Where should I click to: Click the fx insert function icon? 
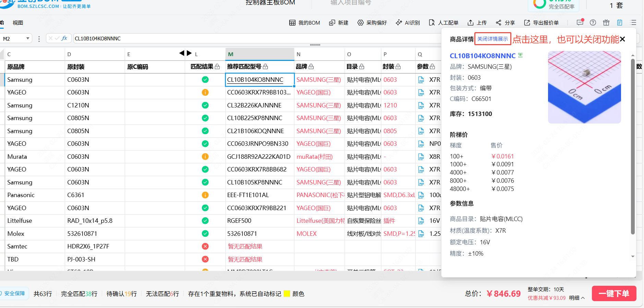click(64, 38)
